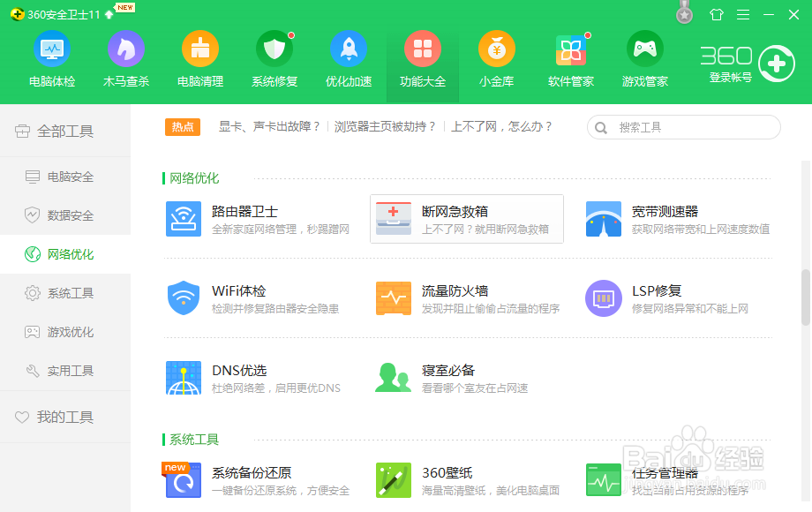
Task: Click hot link 浏览器主页被劫持？
Action: [x=385, y=127]
